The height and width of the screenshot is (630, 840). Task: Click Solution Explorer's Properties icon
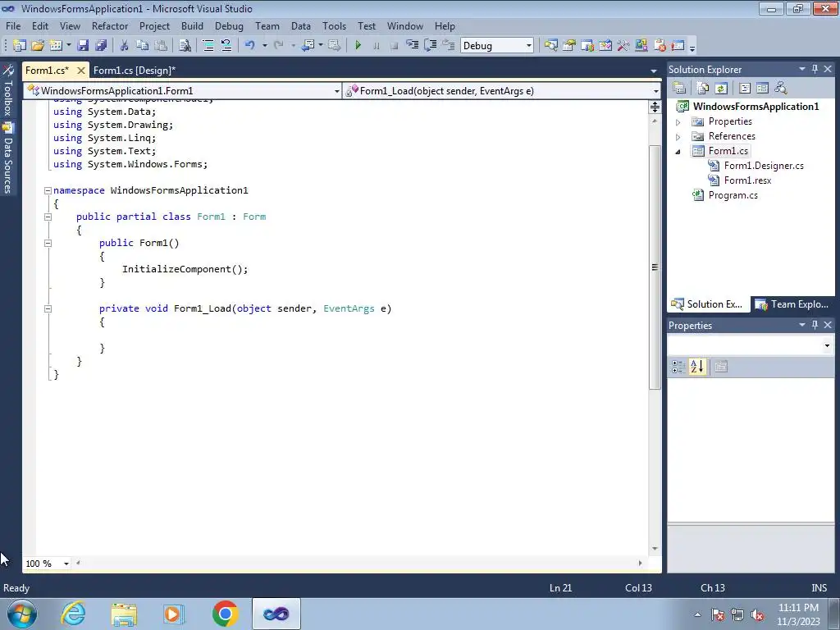coord(679,88)
